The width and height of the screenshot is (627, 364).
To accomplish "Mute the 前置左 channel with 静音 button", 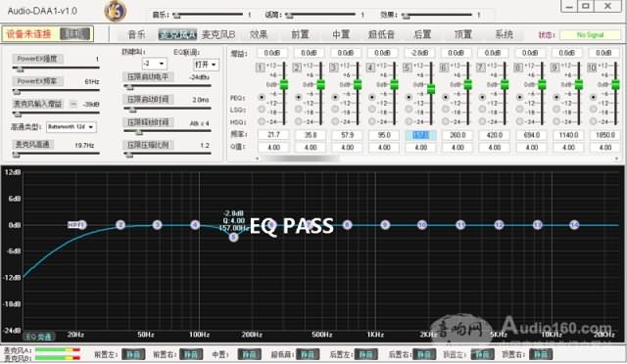I will pos(133,354).
